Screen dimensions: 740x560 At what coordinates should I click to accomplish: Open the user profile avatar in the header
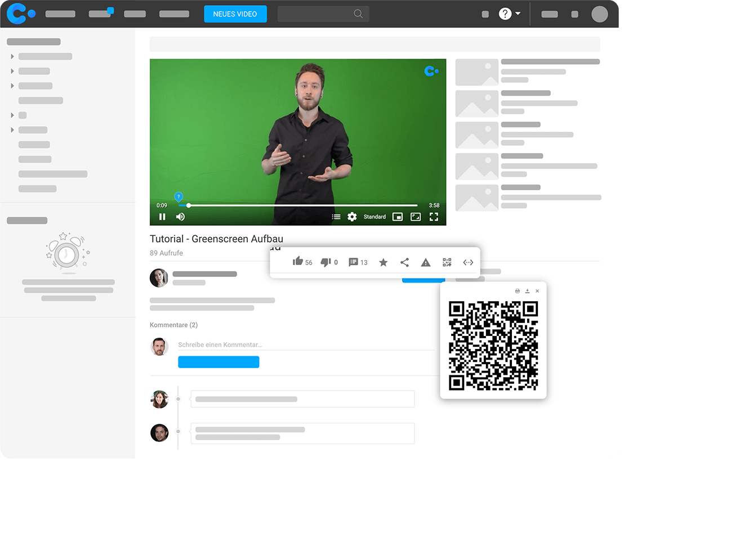coord(599,14)
